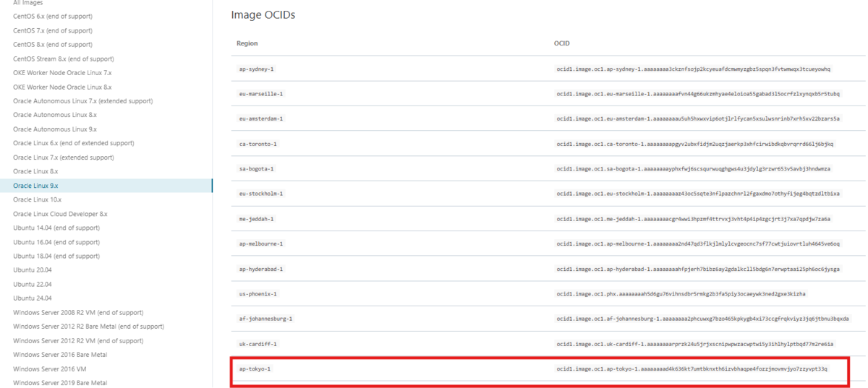Click the me-jeddah-1 region cell
Screen dimensions: 868x388
(x=256, y=219)
